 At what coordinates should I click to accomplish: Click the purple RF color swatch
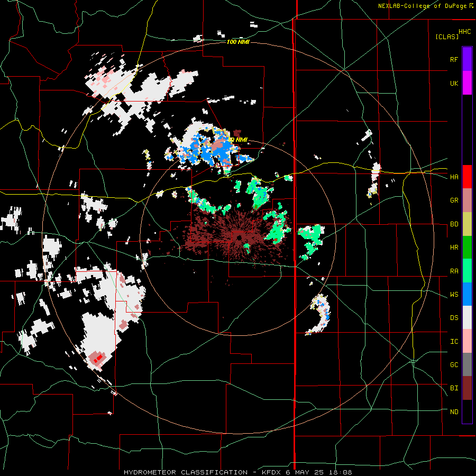coord(467,59)
